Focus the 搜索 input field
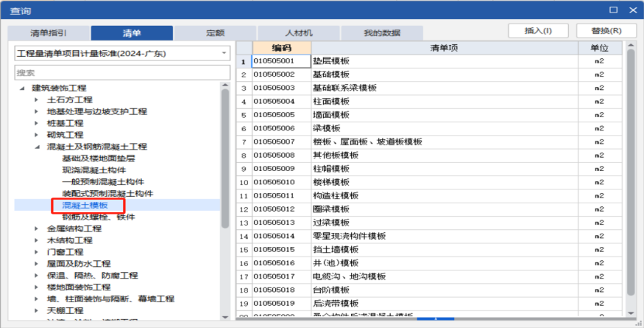 [x=122, y=73]
